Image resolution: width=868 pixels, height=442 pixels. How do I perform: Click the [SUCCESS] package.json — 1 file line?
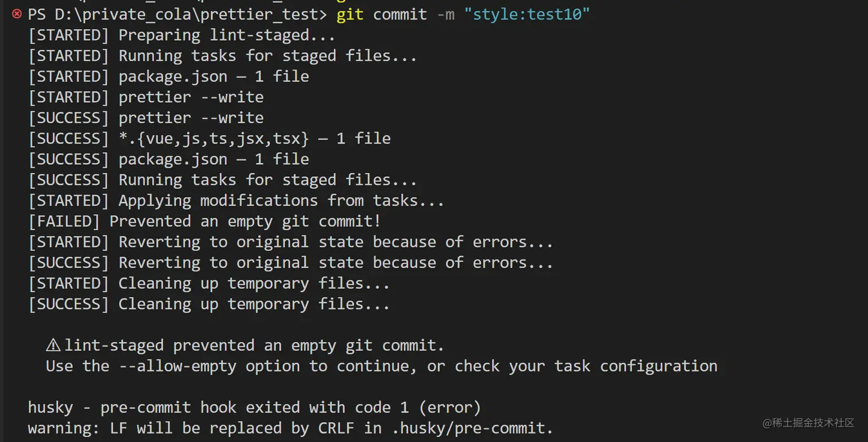click(x=168, y=160)
